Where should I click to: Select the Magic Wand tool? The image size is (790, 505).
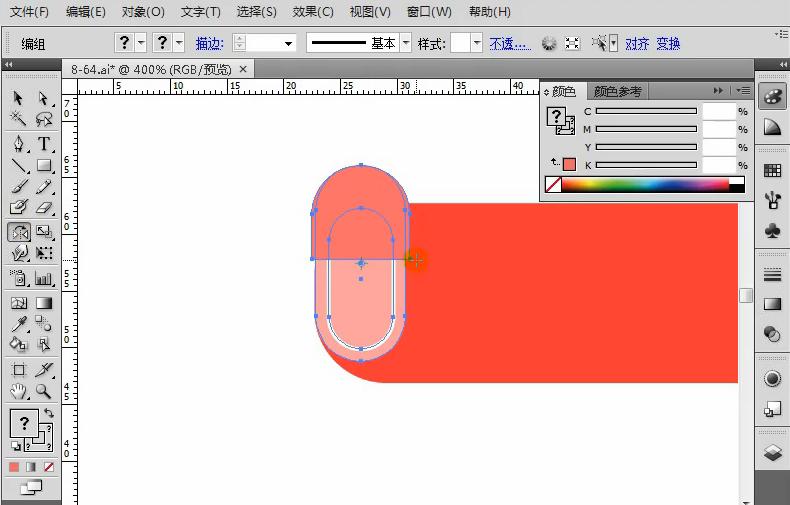(x=18, y=119)
